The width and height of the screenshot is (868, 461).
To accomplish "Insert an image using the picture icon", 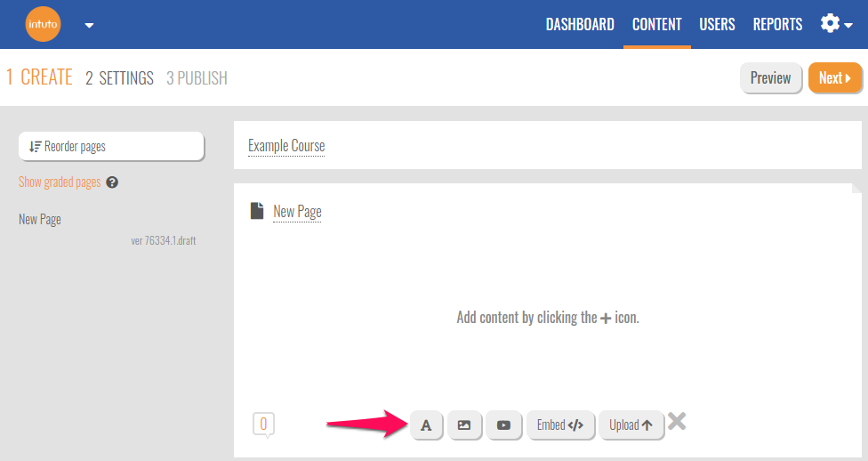I will pyautogui.click(x=464, y=425).
